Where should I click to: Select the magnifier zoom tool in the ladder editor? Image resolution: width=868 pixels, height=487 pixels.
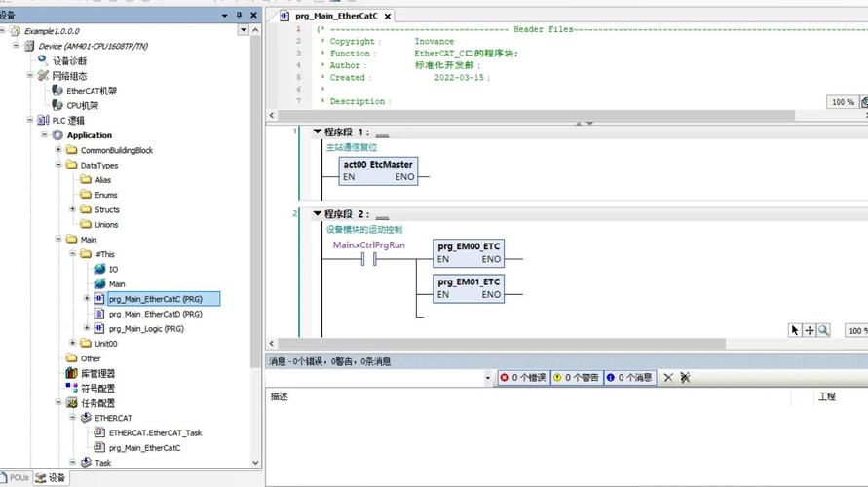point(824,331)
